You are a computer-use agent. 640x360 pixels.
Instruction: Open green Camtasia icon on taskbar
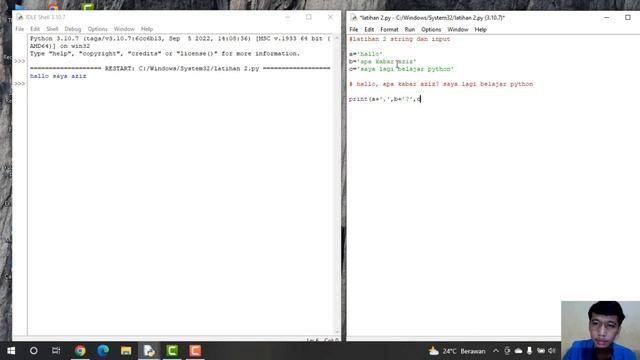[172, 351]
